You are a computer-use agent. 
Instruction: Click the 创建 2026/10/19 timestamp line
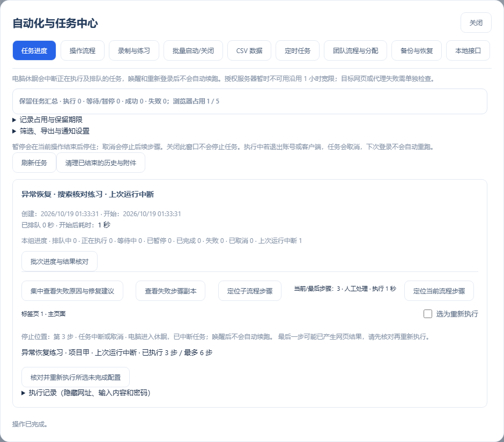101,214
